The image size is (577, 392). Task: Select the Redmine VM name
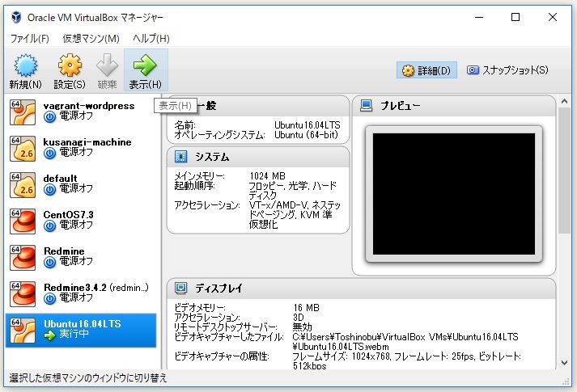pos(64,251)
